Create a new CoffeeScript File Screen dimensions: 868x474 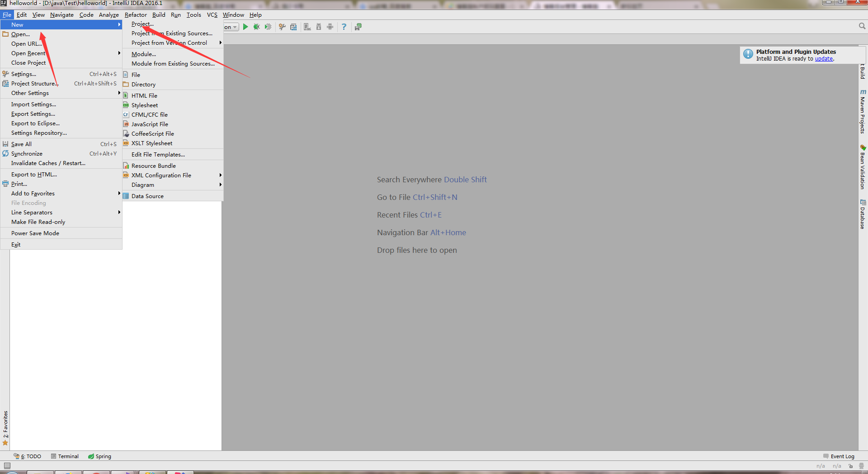(173, 134)
